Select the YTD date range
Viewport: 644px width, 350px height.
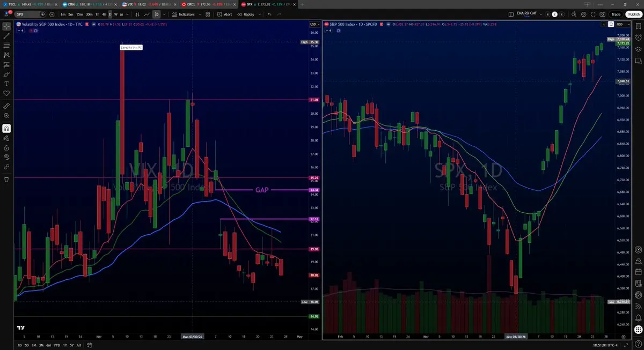pos(57,345)
